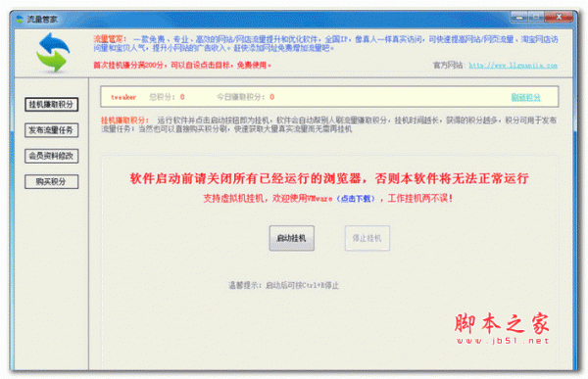
Task: Click the 温馨提示 Ctrl+B hint text
Action: [283, 285]
